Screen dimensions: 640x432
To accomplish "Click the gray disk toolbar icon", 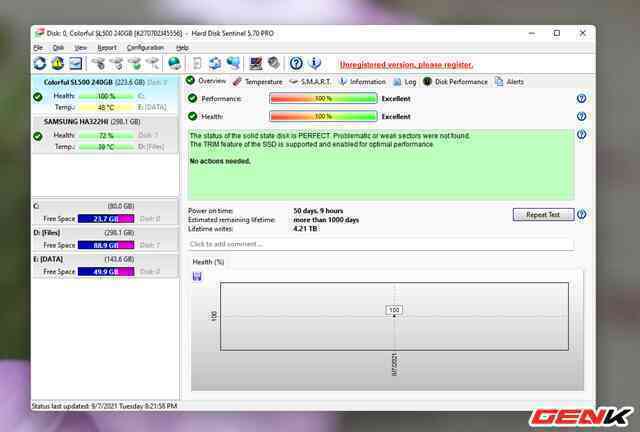I will coord(273,63).
